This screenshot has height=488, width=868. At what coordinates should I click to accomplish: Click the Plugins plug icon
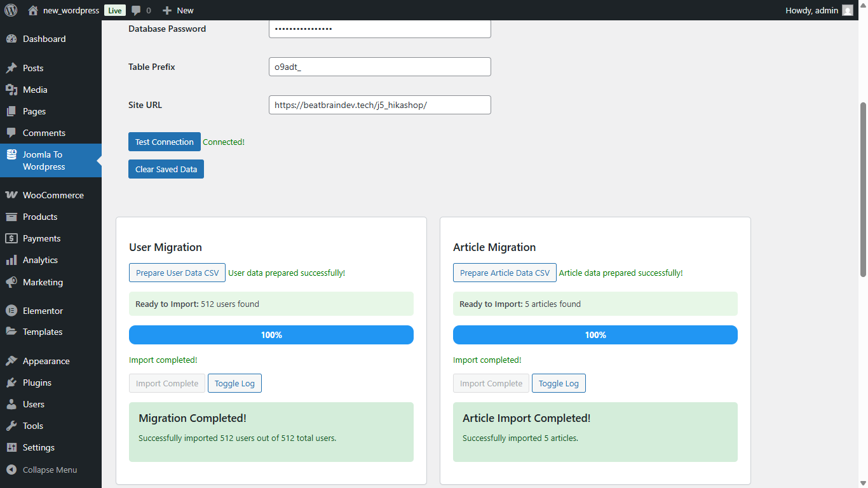coord(11,383)
